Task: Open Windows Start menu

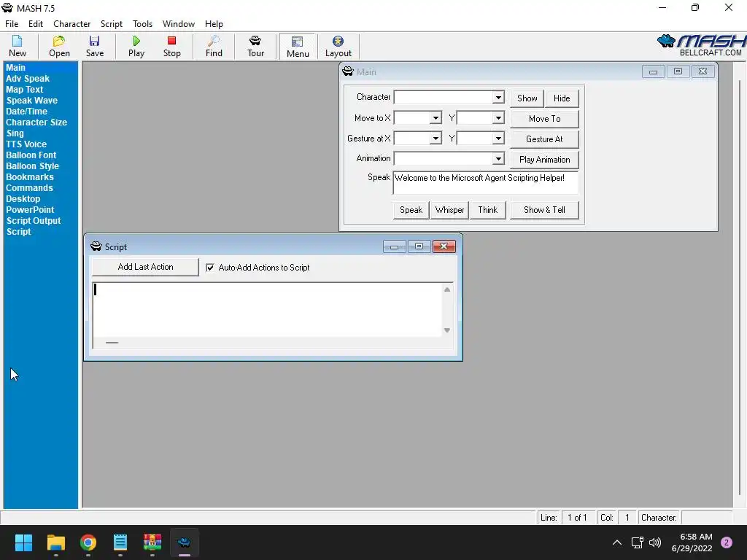Action: click(x=23, y=542)
